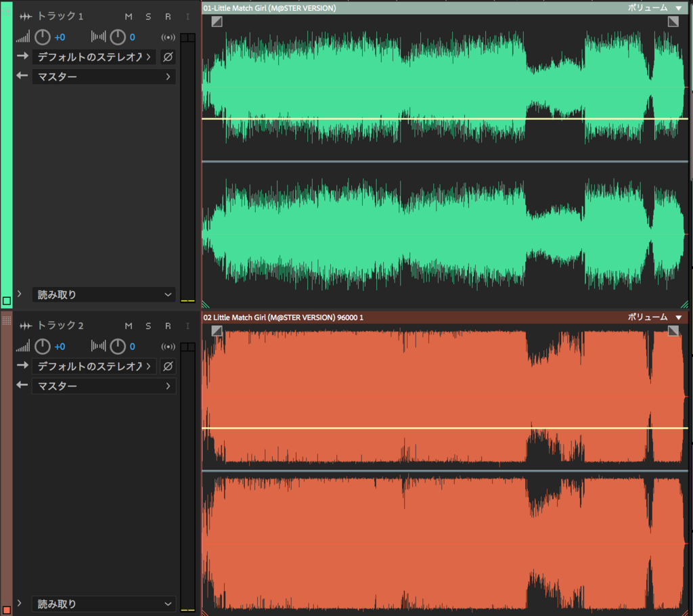This screenshot has height=616, width=693.
Task: Arm Track 2 for recording
Action: [168, 326]
